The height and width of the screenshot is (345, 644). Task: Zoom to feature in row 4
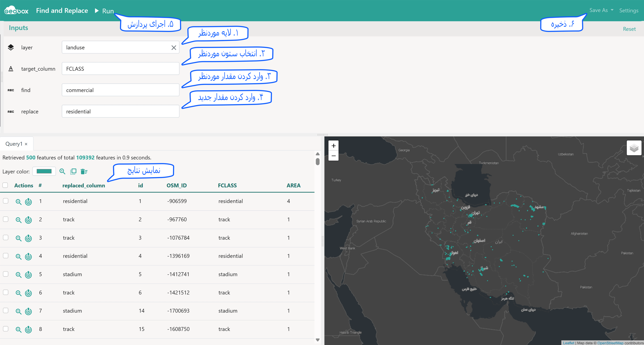(18, 256)
